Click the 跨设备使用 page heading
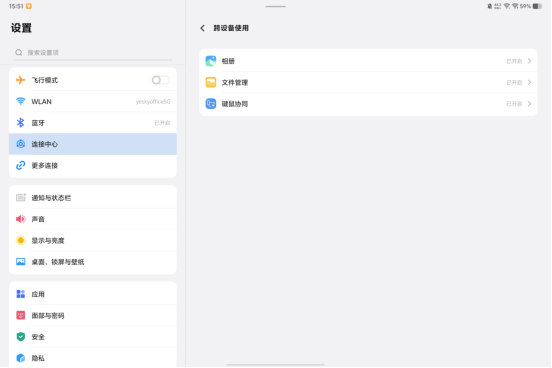The height and width of the screenshot is (368, 552). click(231, 28)
